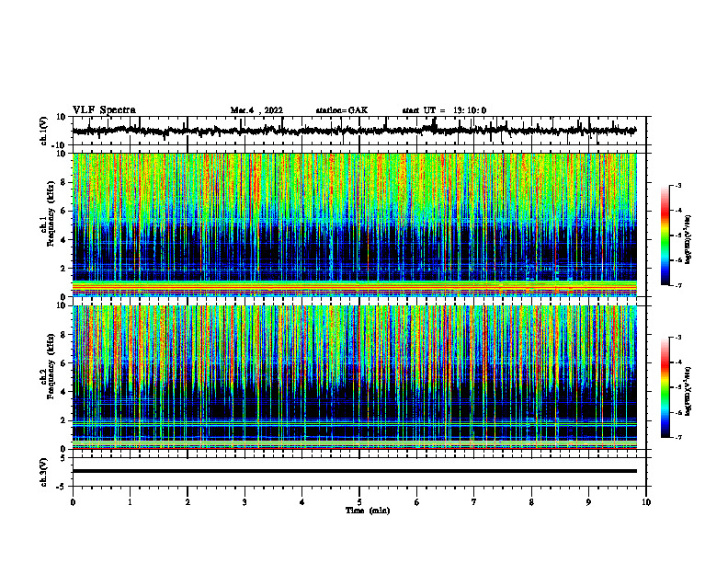Select the ch.2 spectrogram color scale bar
728x563 pixels.
click(x=665, y=387)
